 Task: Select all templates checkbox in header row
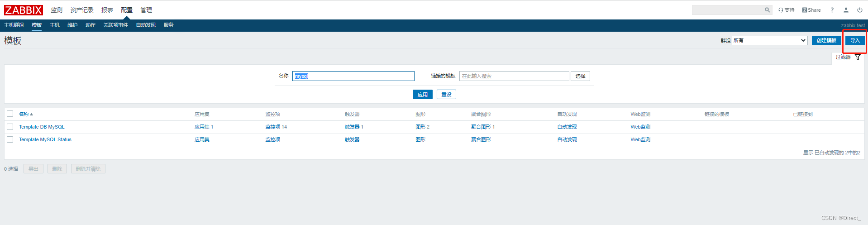pos(10,114)
